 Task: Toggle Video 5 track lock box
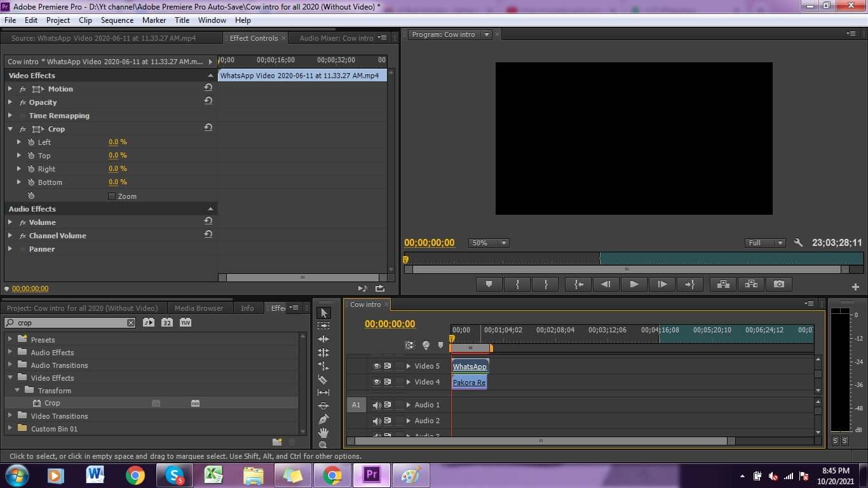(x=399, y=366)
